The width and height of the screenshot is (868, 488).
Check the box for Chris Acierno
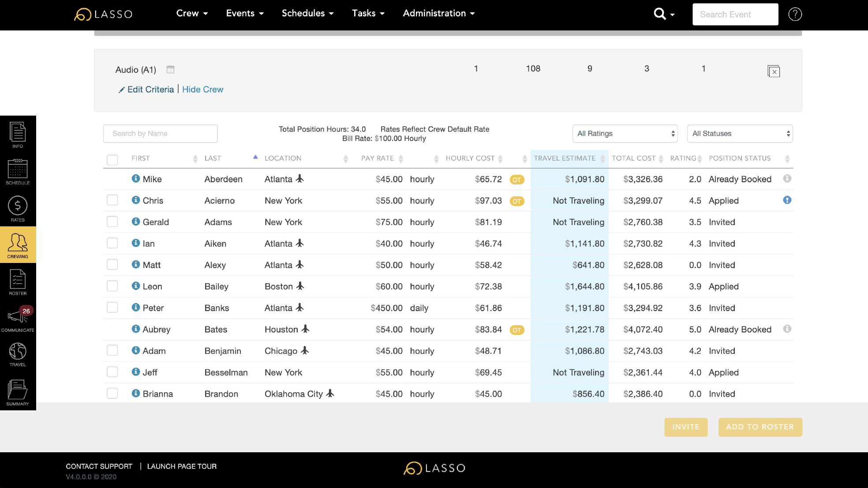pyautogui.click(x=112, y=200)
